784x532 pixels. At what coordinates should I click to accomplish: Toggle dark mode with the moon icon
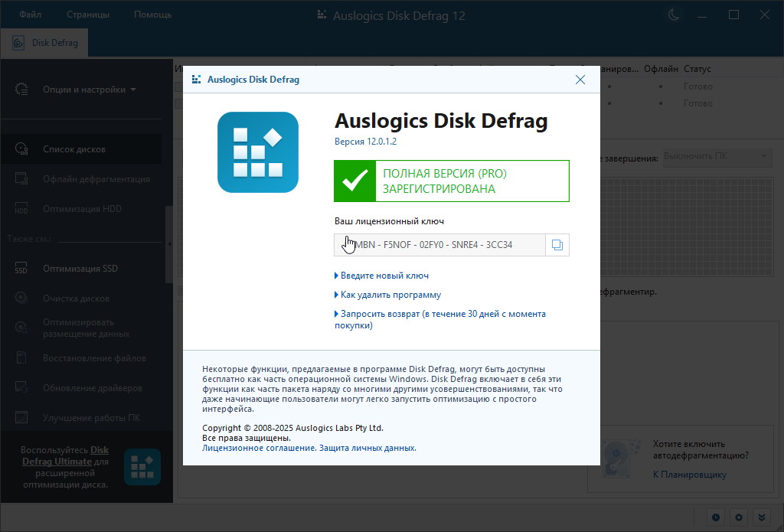click(x=674, y=15)
